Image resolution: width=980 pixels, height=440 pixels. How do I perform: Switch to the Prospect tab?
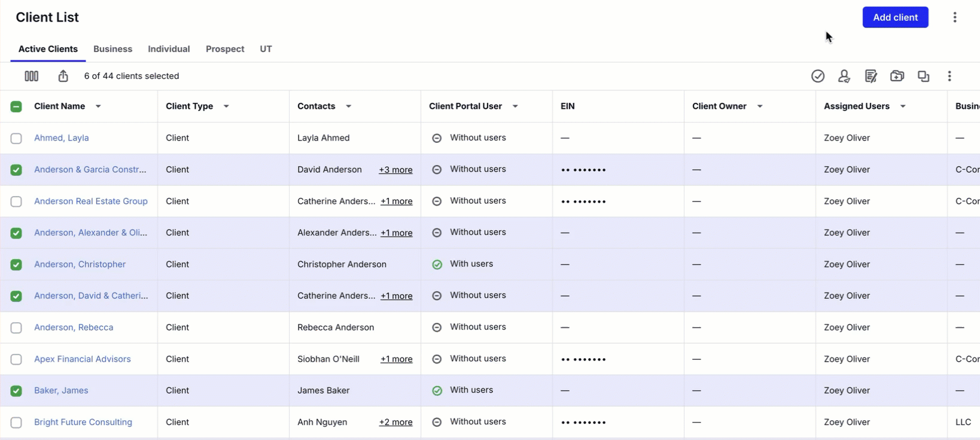pos(224,49)
